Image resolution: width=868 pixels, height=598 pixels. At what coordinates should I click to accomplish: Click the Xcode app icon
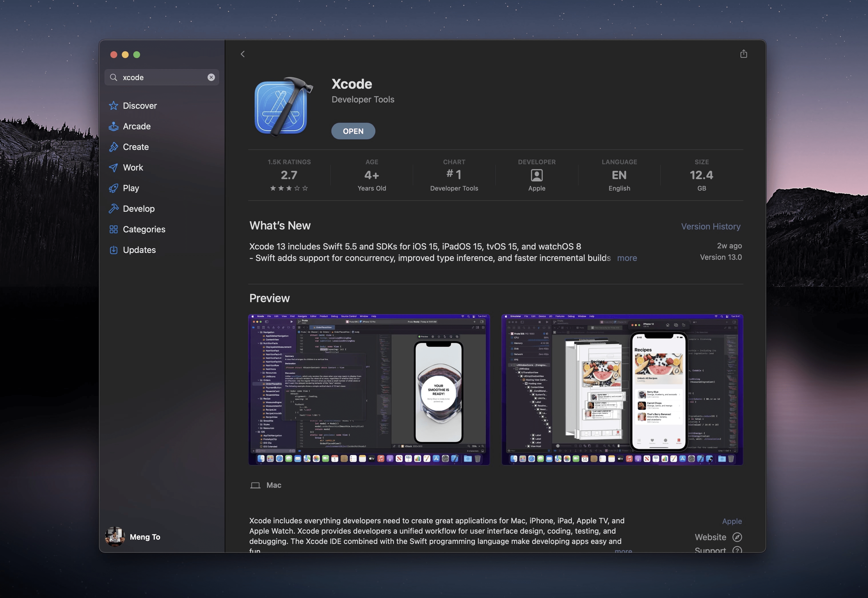coord(283,107)
